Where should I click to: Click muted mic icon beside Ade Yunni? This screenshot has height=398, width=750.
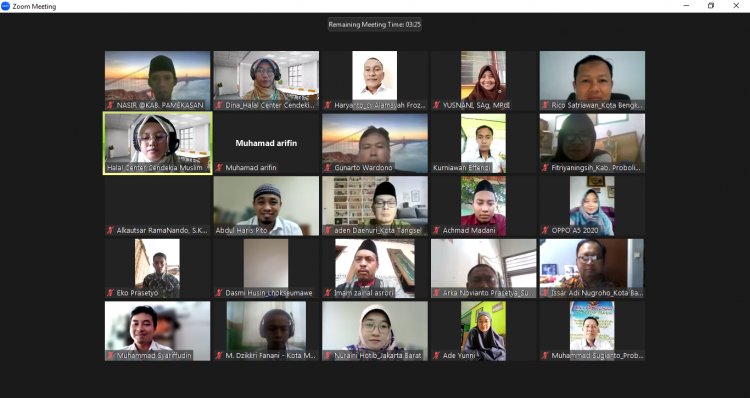pos(437,356)
